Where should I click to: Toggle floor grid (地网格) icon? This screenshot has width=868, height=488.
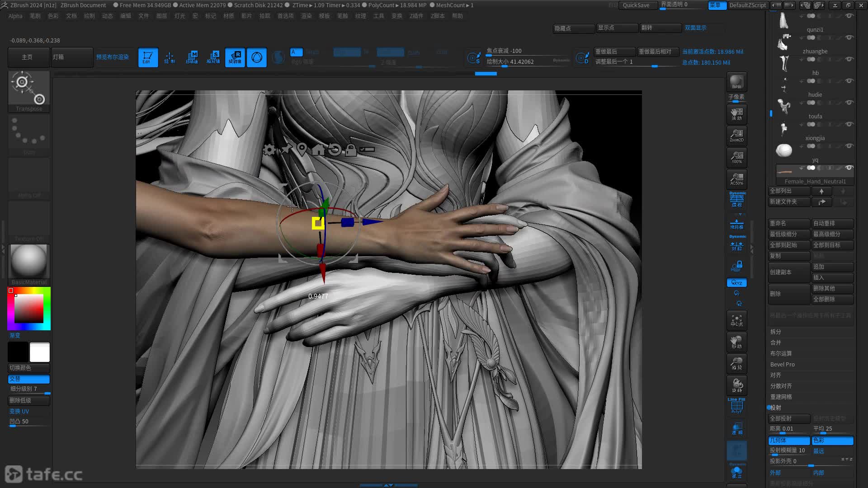(x=737, y=223)
